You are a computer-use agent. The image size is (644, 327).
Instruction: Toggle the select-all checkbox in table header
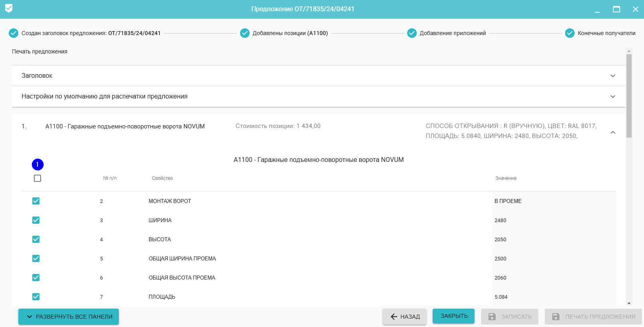click(37, 178)
